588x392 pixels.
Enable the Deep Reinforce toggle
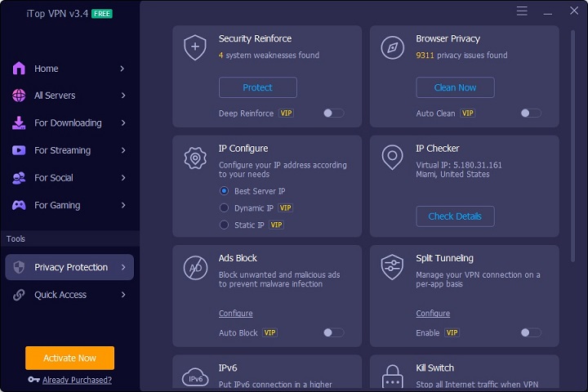coord(333,114)
